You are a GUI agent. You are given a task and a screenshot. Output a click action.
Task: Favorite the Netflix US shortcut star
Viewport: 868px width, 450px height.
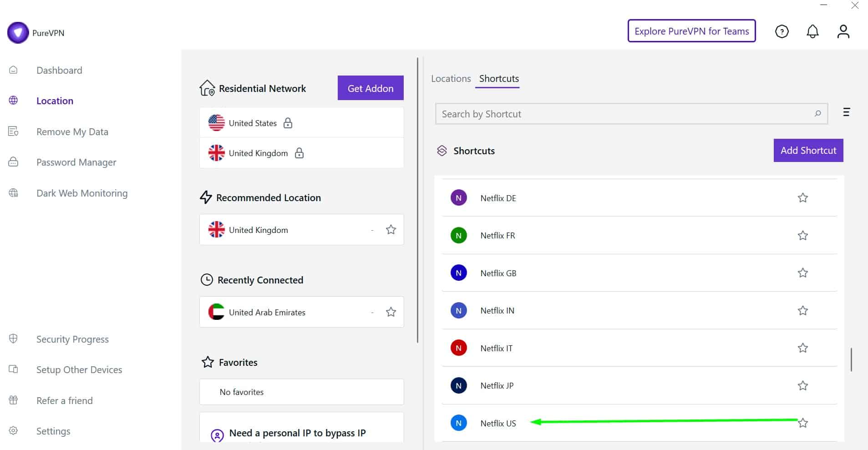pos(802,423)
